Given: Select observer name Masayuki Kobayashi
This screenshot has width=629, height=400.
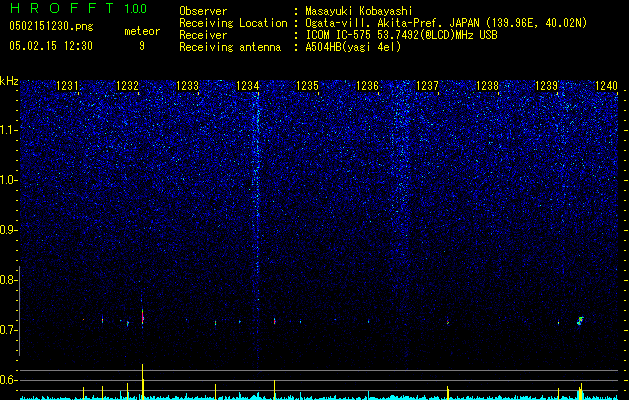Looking at the screenshot, I should tap(359, 11).
